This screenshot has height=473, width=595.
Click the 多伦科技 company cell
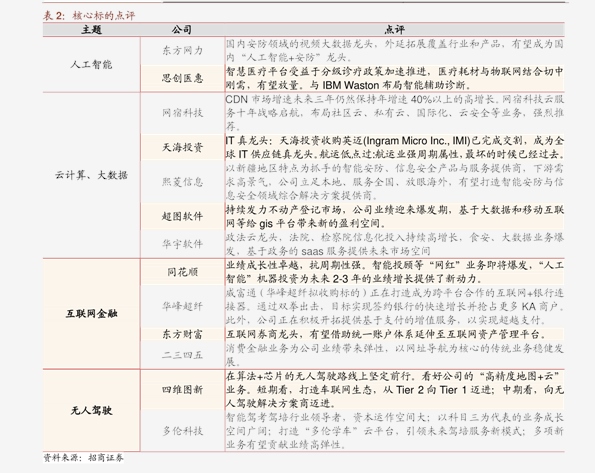tap(183, 431)
